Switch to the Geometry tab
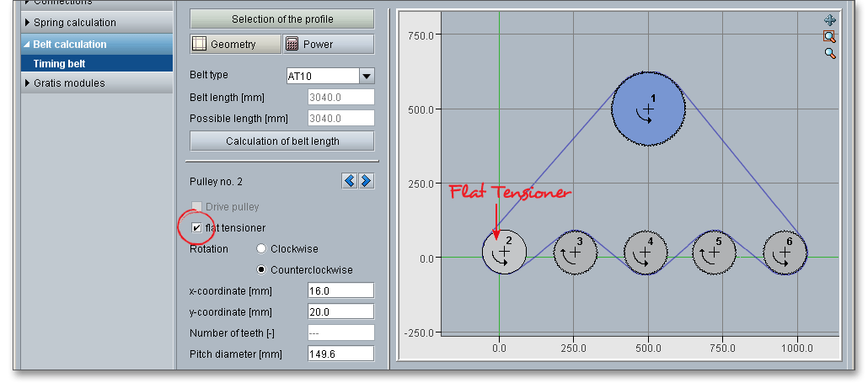 (234, 45)
